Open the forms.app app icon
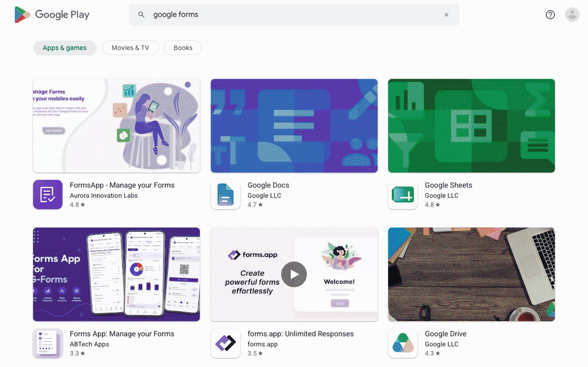This screenshot has width=588, height=367. [x=226, y=343]
